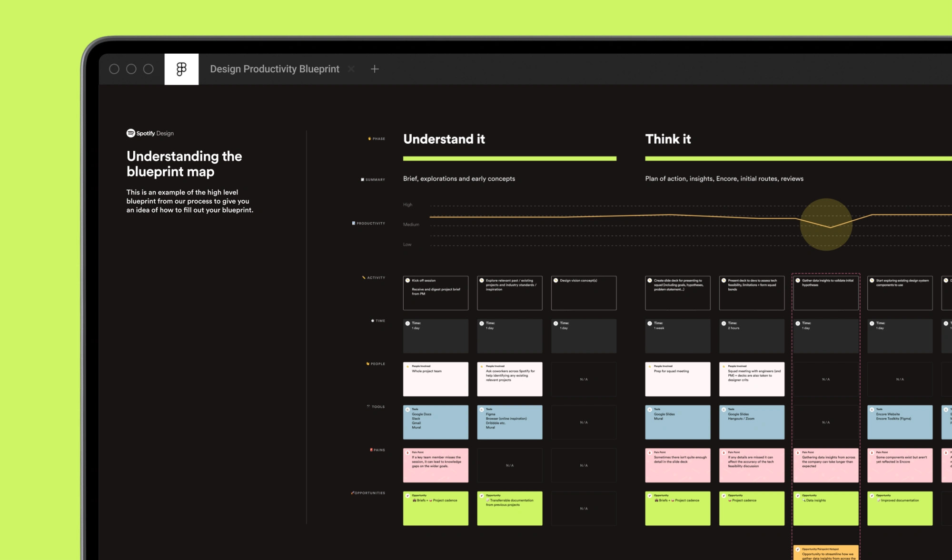The image size is (952, 560).
Task: Open a new tab with plus icon
Action: [375, 69]
